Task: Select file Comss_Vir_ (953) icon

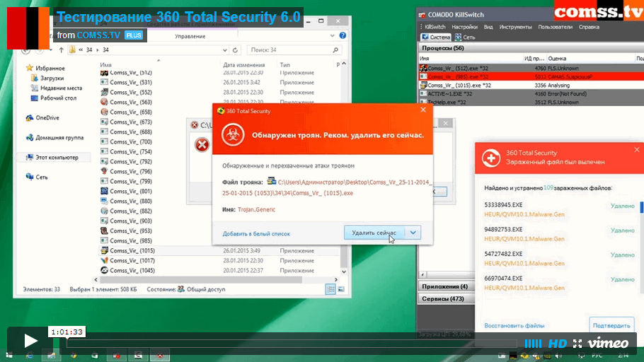Action: coord(104,230)
